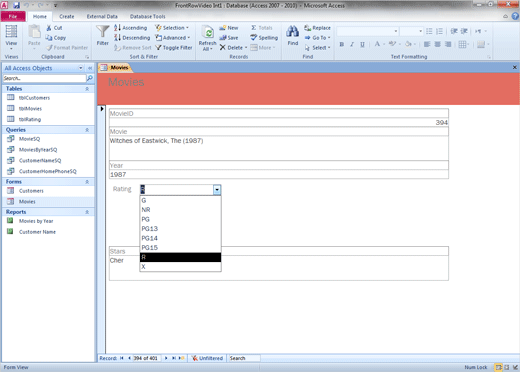Open the File tab
This screenshot has height=372, width=520.
pos(13,16)
